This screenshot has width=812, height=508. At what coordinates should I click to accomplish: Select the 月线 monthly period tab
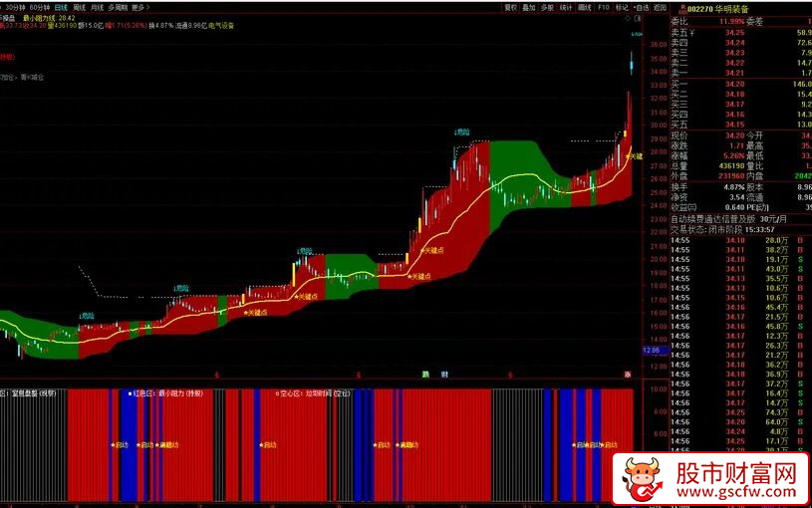(x=98, y=8)
